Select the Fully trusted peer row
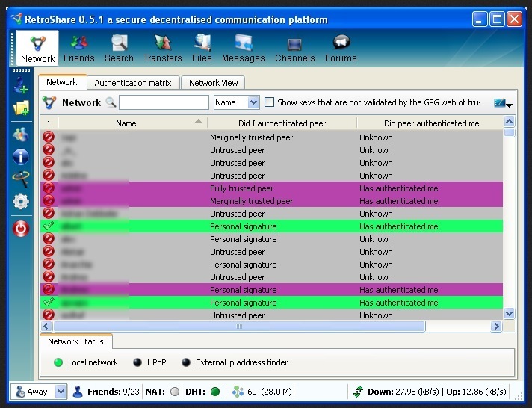 coord(271,188)
